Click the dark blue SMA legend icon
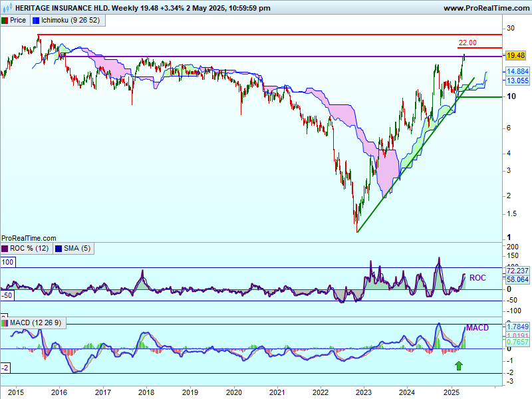The image size is (532, 399). click(57, 249)
